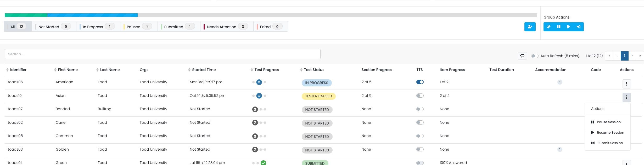Image resolution: width=644 pixels, height=165 pixels.
Task: Click the add user button
Action: [530, 27]
